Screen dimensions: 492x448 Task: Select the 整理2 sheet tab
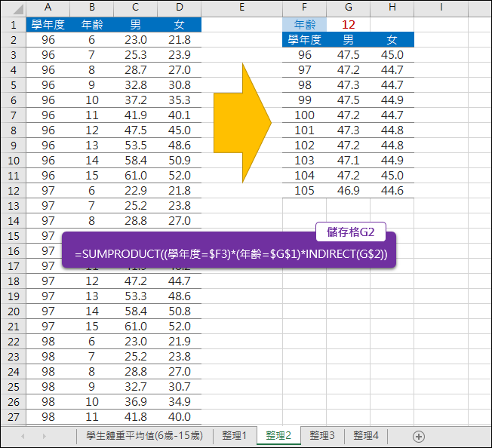pos(278,435)
